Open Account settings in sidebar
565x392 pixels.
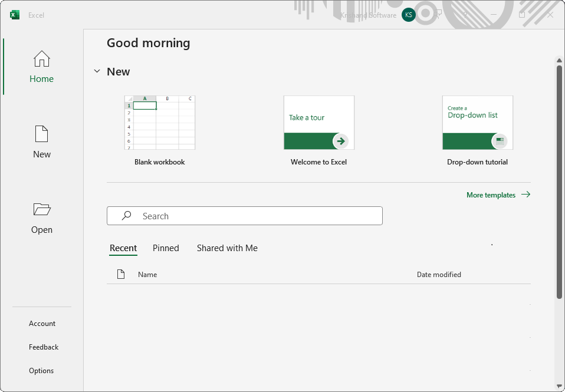(42, 324)
